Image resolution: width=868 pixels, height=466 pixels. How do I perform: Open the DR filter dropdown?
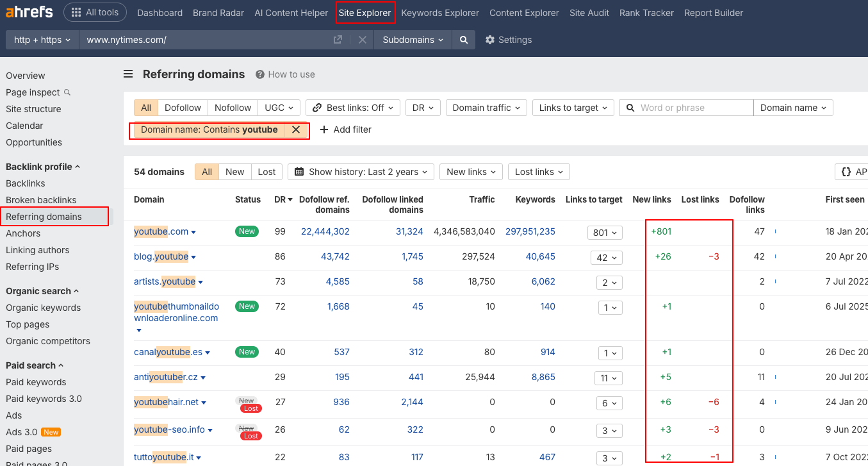(423, 108)
